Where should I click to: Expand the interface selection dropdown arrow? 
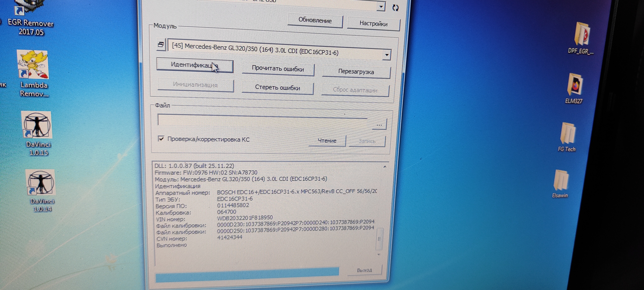tap(381, 7)
